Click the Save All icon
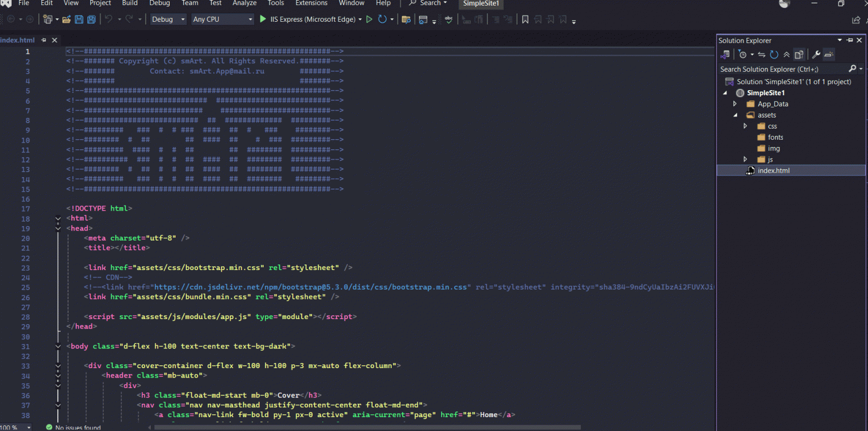Screen dimensions: 868x431 [90, 18]
